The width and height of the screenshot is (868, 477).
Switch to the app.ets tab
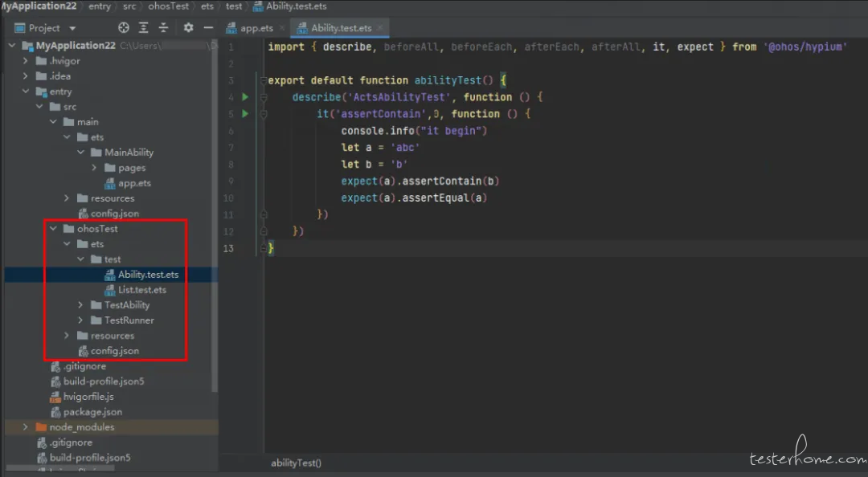pyautogui.click(x=251, y=27)
